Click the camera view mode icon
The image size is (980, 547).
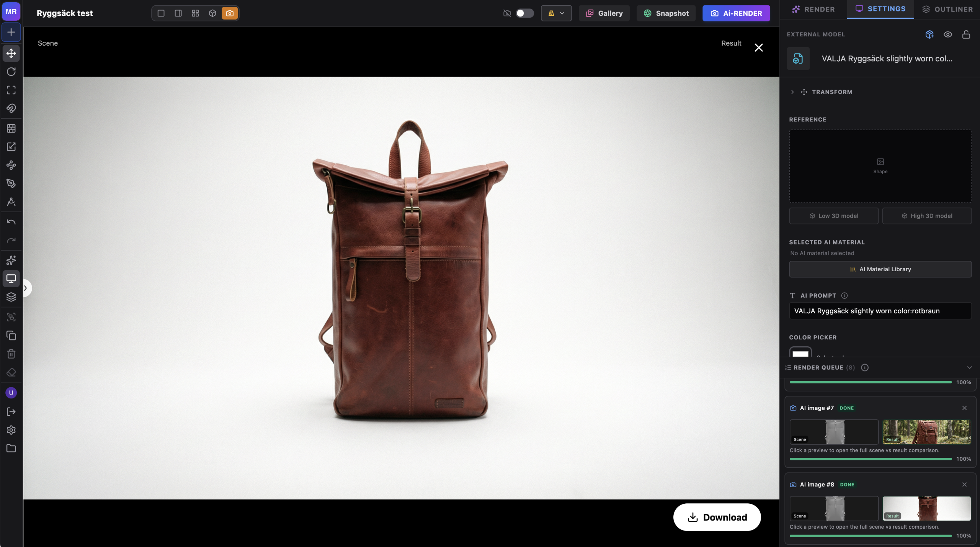pyautogui.click(x=230, y=13)
